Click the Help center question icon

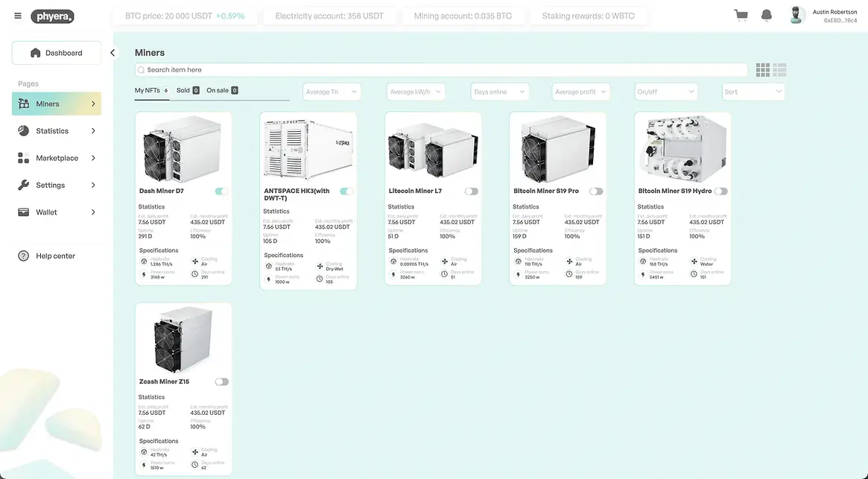coord(23,256)
